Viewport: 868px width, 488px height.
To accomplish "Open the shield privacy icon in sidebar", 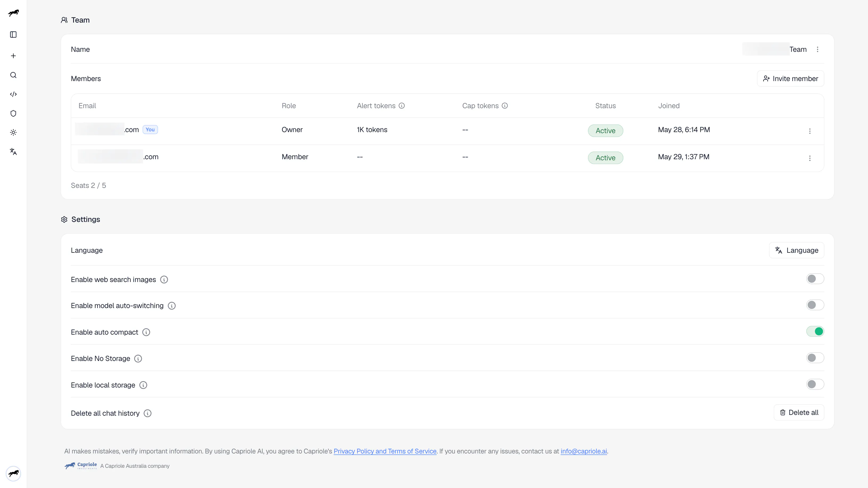I will coord(14,113).
